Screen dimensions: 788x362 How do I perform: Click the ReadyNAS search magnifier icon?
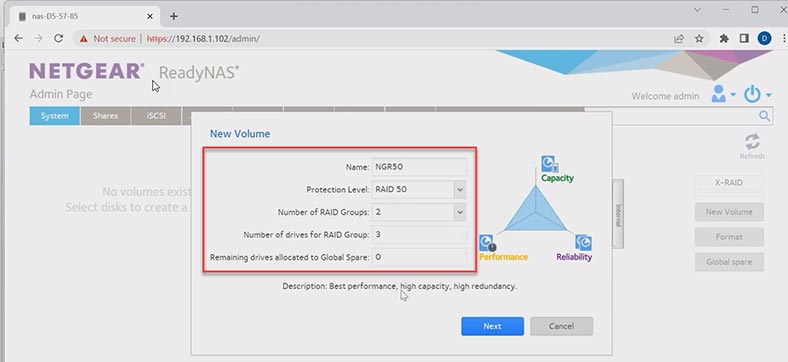click(x=764, y=116)
